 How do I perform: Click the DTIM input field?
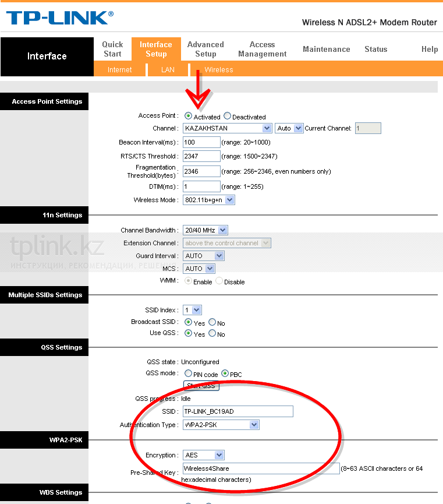pos(201,186)
